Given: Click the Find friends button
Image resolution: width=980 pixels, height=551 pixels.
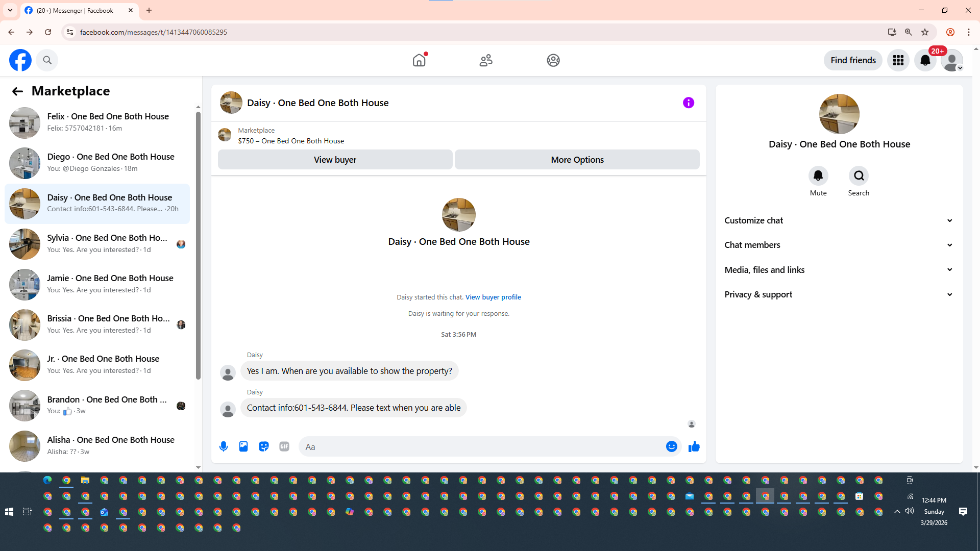Looking at the screenshot, I should point(853,60).
